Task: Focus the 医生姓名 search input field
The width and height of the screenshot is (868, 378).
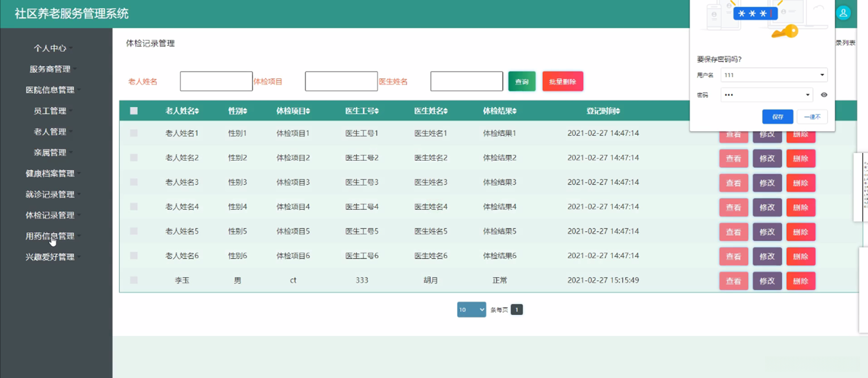Action: 467,81
